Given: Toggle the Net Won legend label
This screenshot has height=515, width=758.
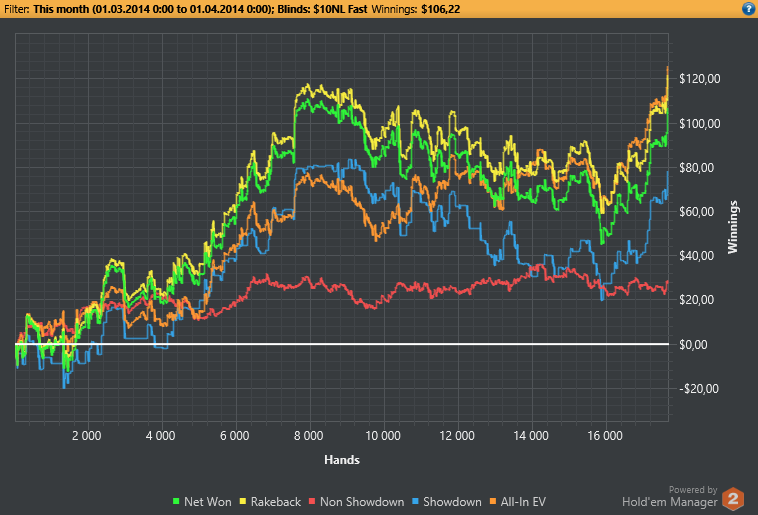Looking at the screenshot, I should click(207, 502).
